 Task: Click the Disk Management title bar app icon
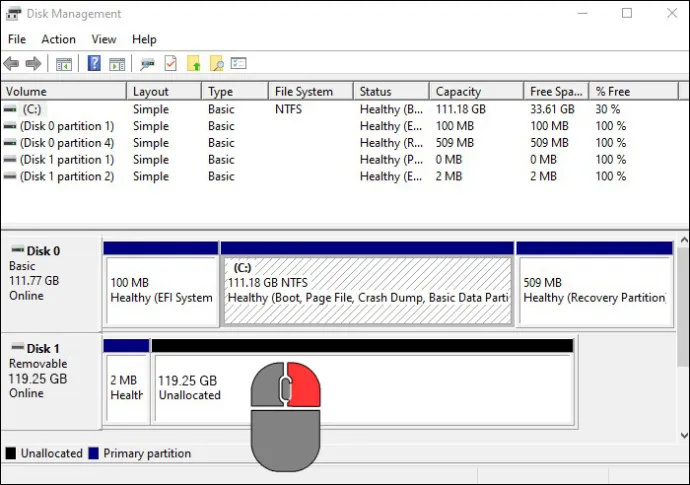pos(13,14)
